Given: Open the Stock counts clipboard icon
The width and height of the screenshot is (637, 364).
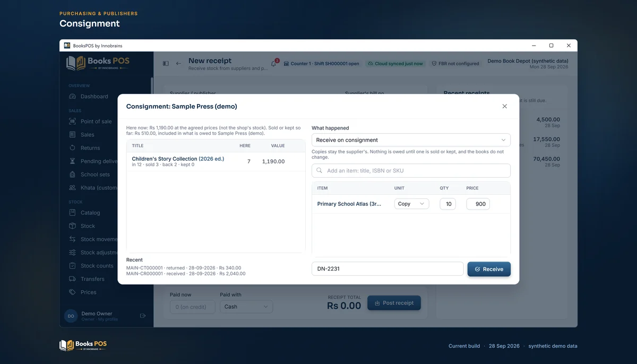Looking at the screenshot, I should pos(72,266).
